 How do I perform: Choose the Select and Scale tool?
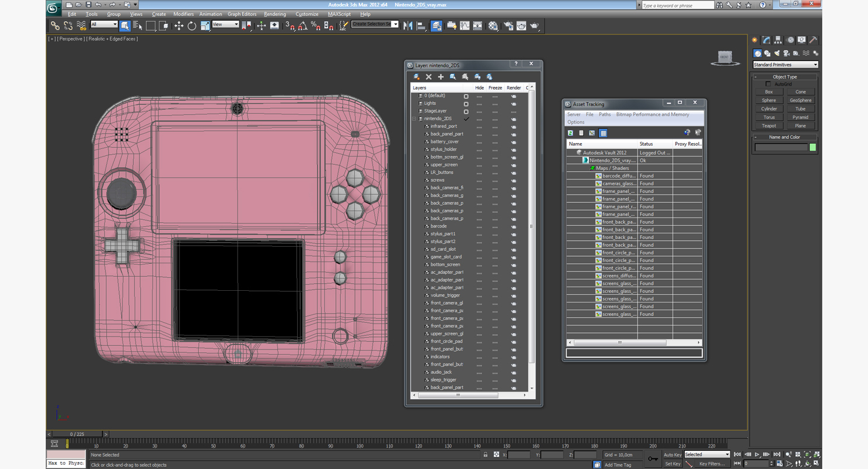coord(205,26)
